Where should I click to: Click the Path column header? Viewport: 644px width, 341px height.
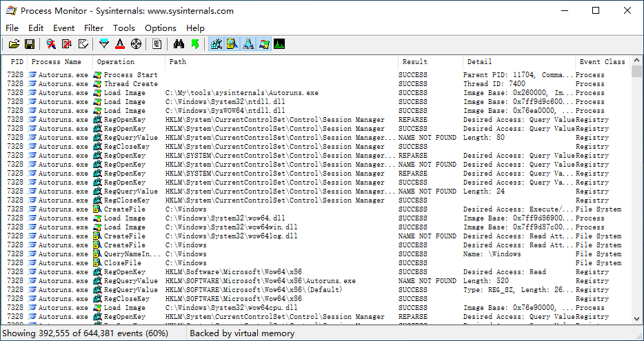click(x=282, y=62)
